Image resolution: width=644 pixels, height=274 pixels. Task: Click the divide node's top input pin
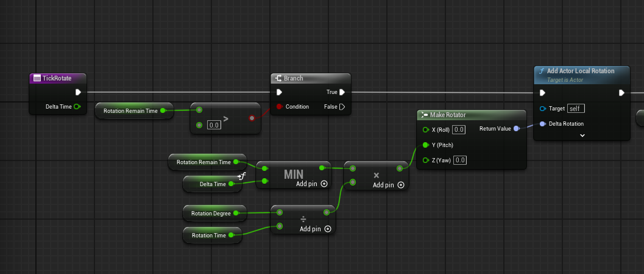tap(280, 212)
